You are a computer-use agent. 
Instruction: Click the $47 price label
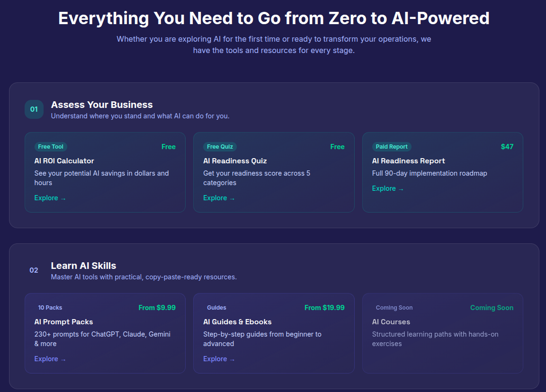pos(507,147)
